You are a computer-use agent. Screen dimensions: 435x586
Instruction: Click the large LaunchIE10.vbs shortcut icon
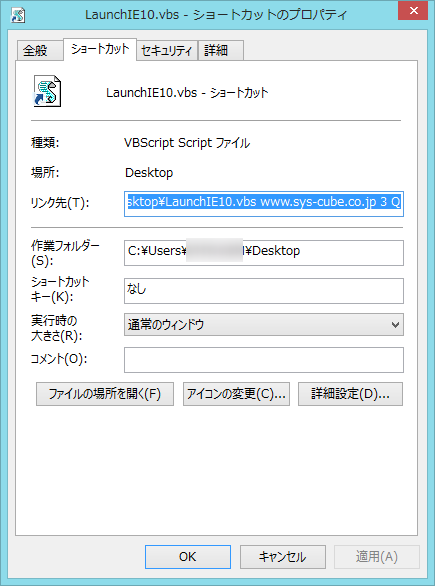[47, 91]
